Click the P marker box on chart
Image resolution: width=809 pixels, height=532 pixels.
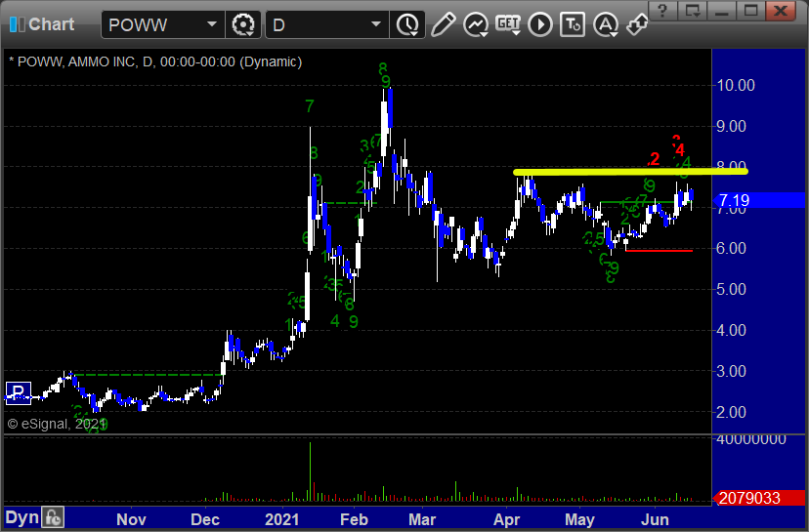19,393
